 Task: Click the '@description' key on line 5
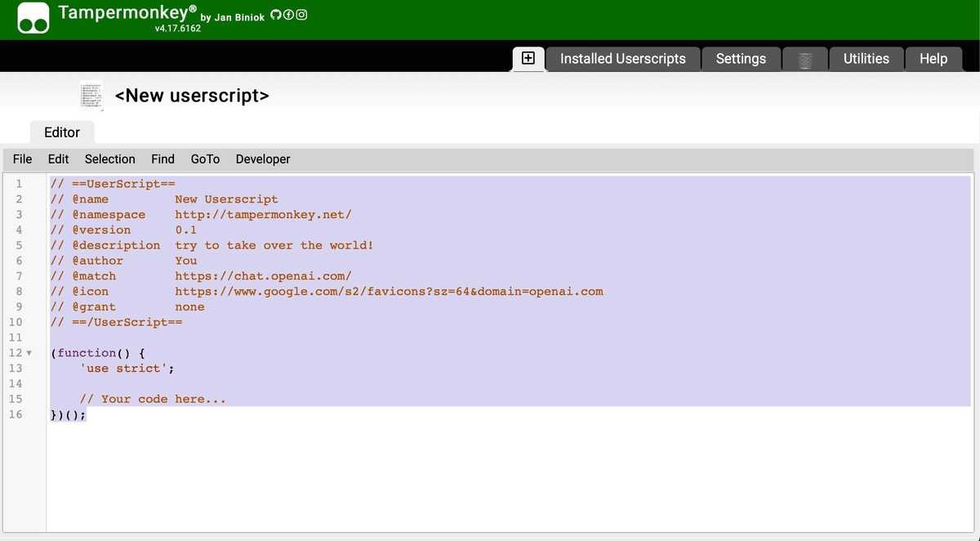(x=116, y=245)
